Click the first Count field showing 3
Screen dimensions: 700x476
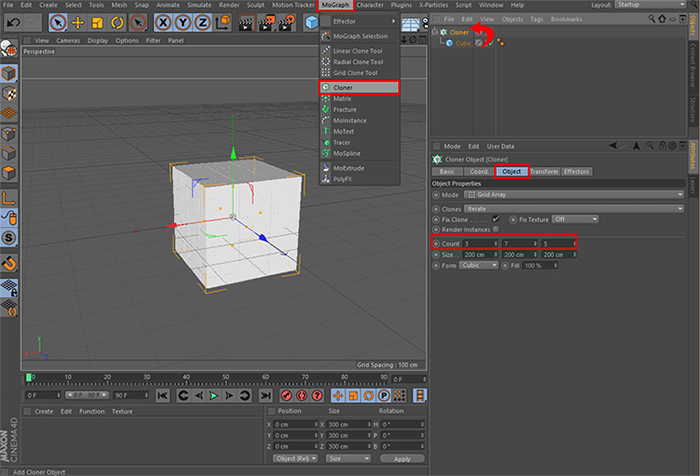[480, 244]
